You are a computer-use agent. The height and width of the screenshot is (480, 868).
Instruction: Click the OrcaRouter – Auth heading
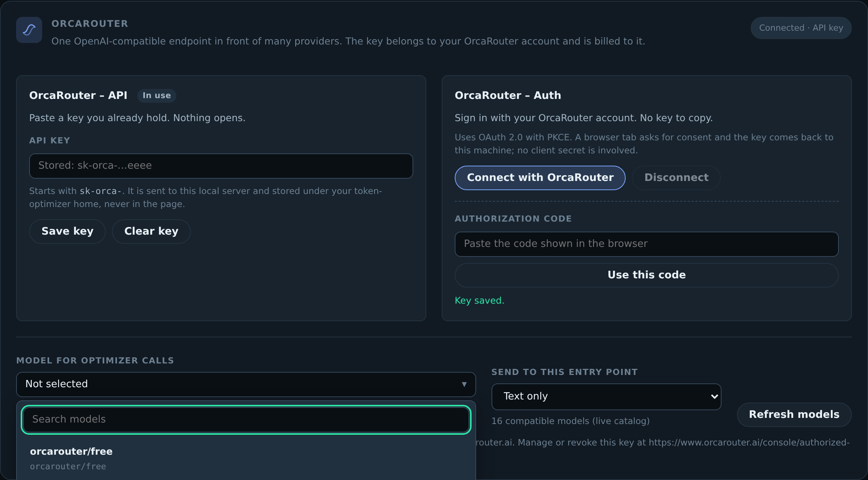click(x=508, y=95)
